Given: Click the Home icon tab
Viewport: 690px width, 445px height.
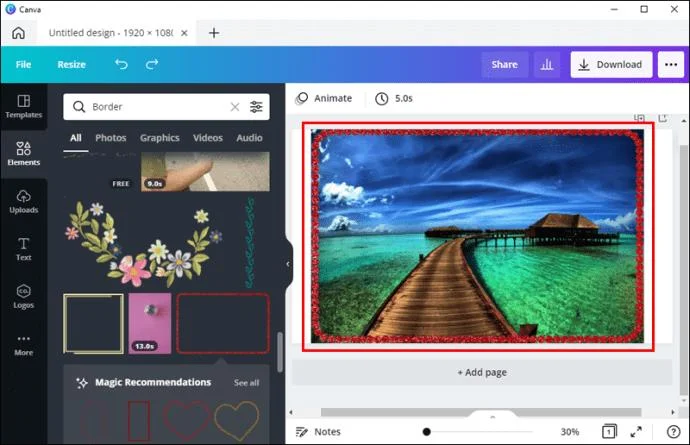Looking at the screenshot, I should click(18, 32).
